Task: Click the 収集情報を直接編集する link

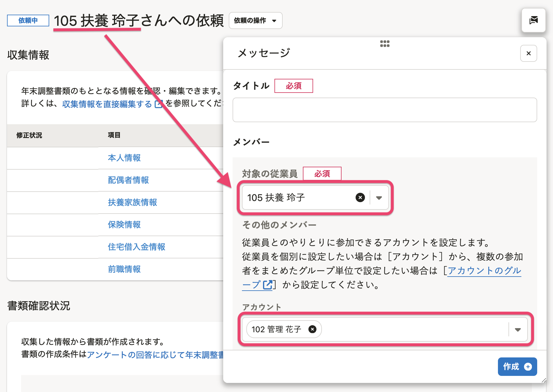Action: tap(107, 104)
